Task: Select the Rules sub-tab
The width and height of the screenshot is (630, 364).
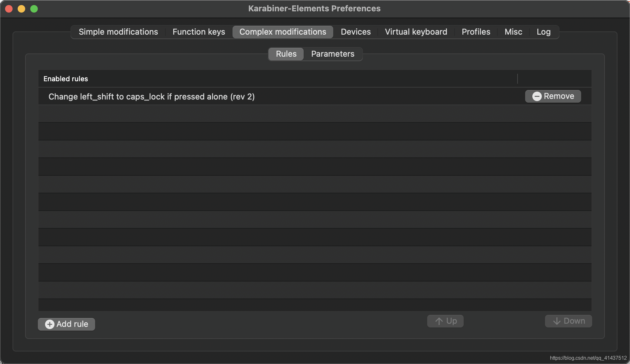Action: (286, 54)
